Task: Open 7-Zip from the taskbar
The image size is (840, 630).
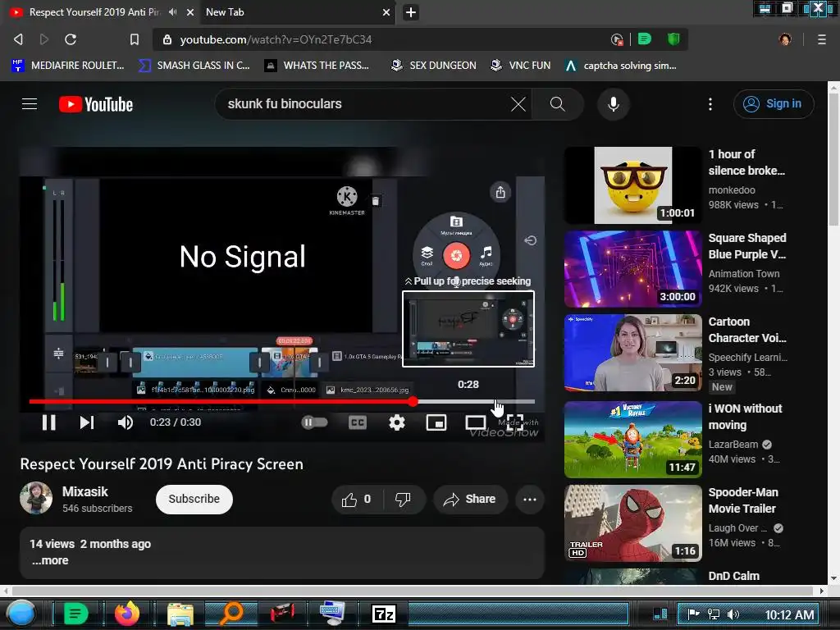Action: pos(384,614)
